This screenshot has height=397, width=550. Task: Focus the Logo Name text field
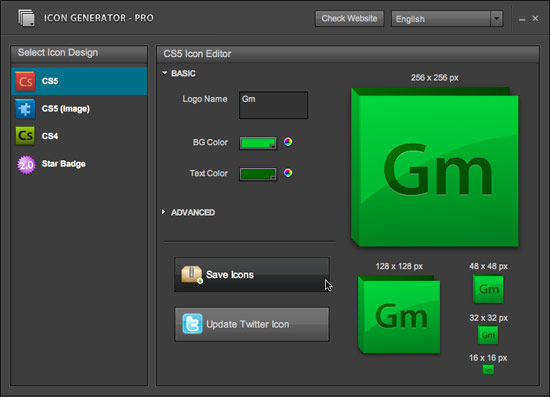(273, 105)
